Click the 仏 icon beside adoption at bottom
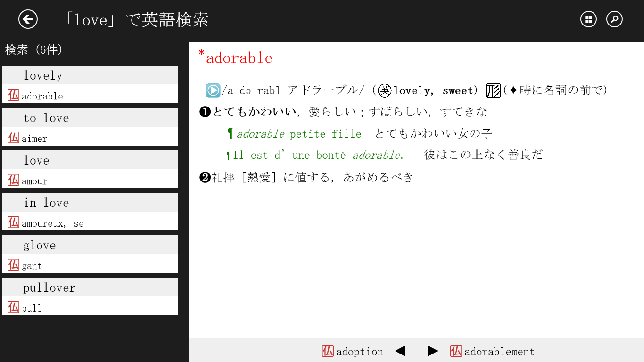The height and width of the screenshot is (362, 644). pyautogui.click(x=328, y=351)
